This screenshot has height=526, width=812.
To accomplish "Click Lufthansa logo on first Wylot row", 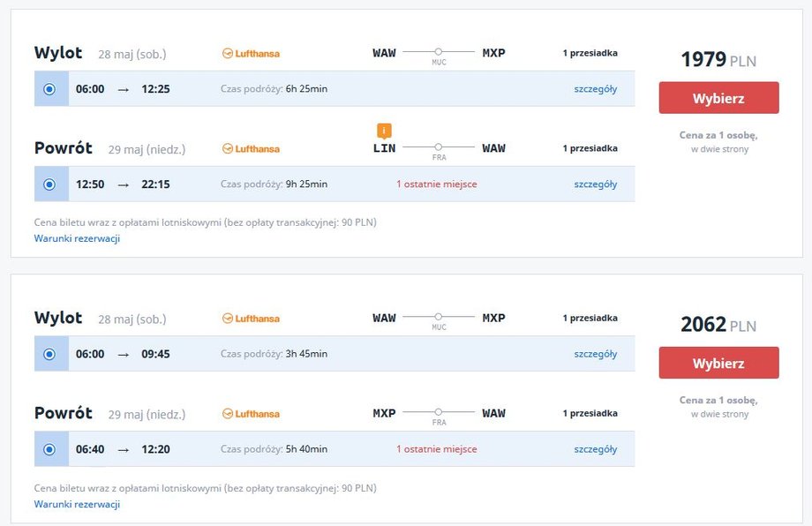I will pyautogui.click(x=251, y=53).
